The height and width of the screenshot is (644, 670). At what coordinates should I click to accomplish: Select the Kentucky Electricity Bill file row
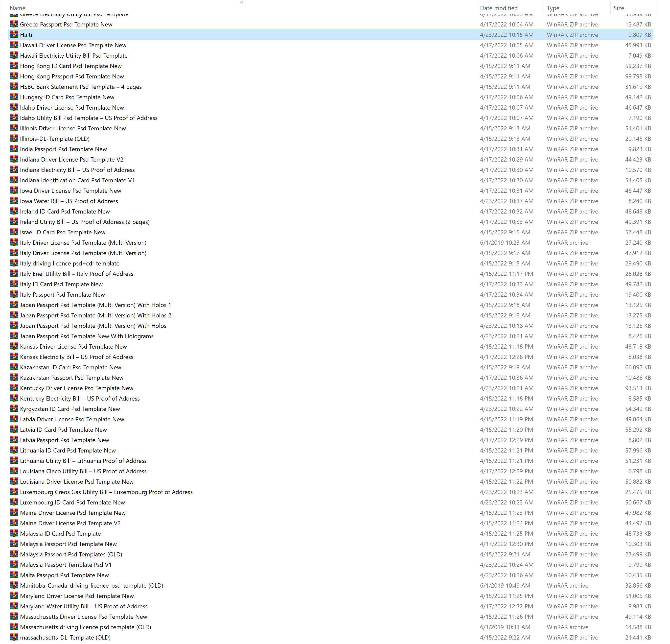(80, 398)
